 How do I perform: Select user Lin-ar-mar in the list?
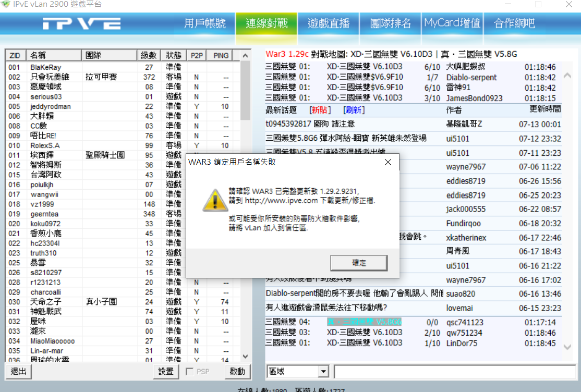(x=123, y=350)
